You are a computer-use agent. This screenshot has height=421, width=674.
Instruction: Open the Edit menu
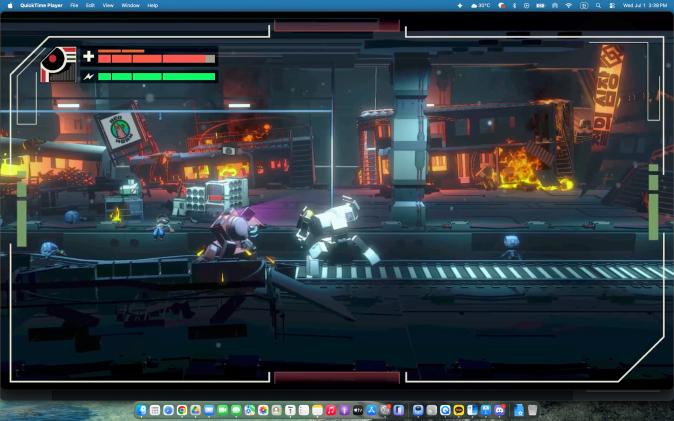90,6
